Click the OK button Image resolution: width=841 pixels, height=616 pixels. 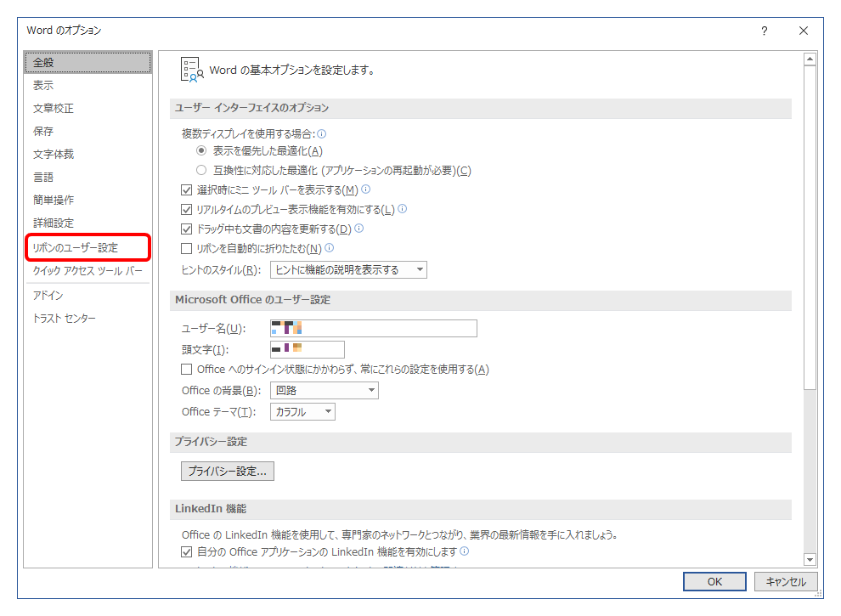tap(714, 581)
